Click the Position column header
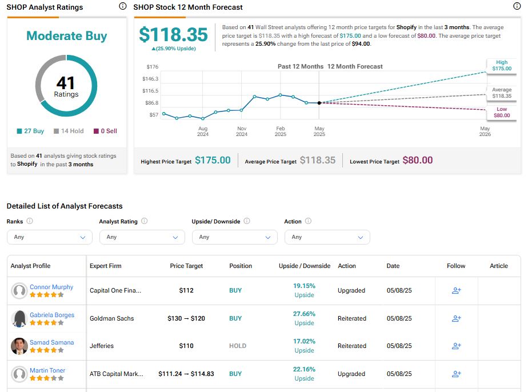 [241, 266]
